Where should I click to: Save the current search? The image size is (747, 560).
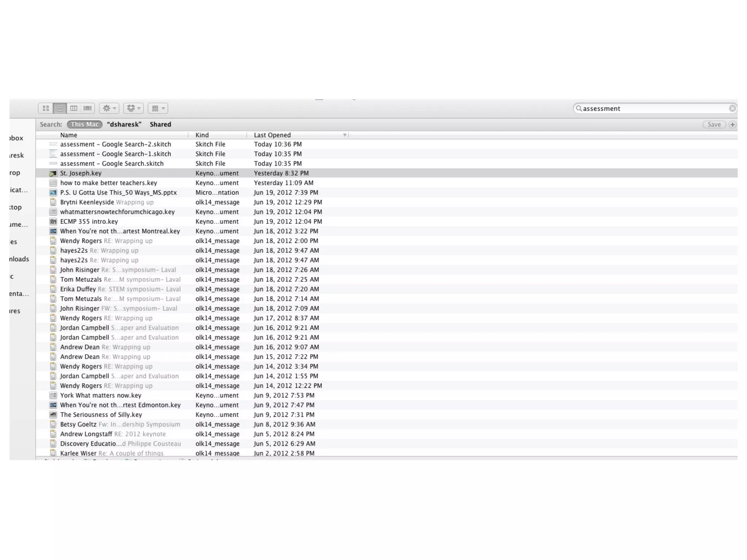(714, 124)
